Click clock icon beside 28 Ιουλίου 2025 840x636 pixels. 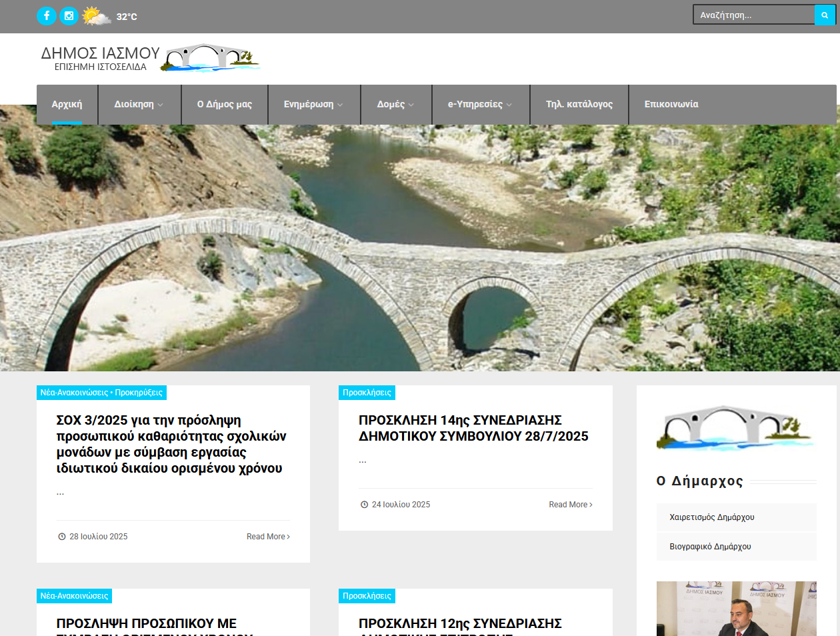pyautogui.click(x=62, y=537)
